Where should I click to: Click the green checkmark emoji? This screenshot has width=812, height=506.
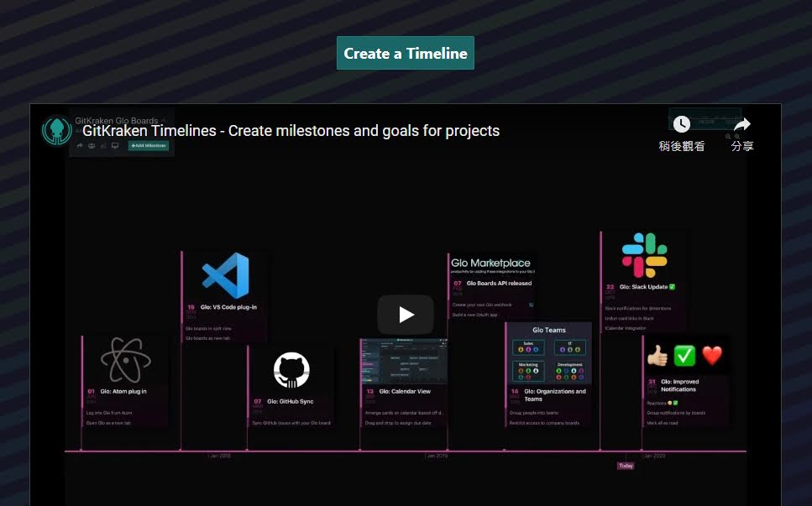click(x=684, y=356)
